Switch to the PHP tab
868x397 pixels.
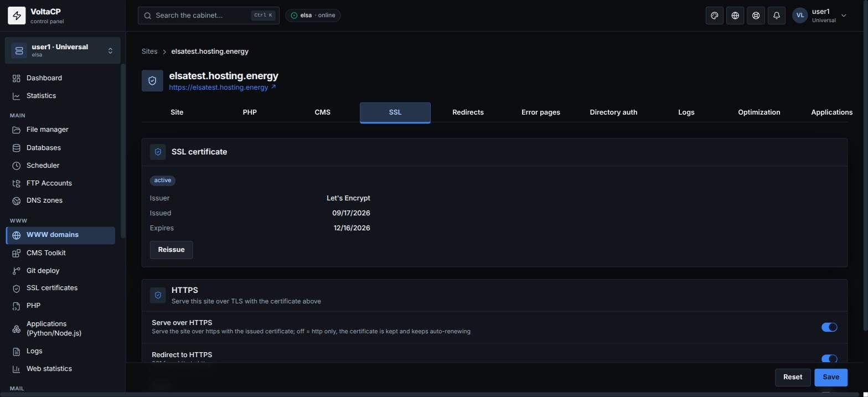pyautogui.click(x=250, y=112)
